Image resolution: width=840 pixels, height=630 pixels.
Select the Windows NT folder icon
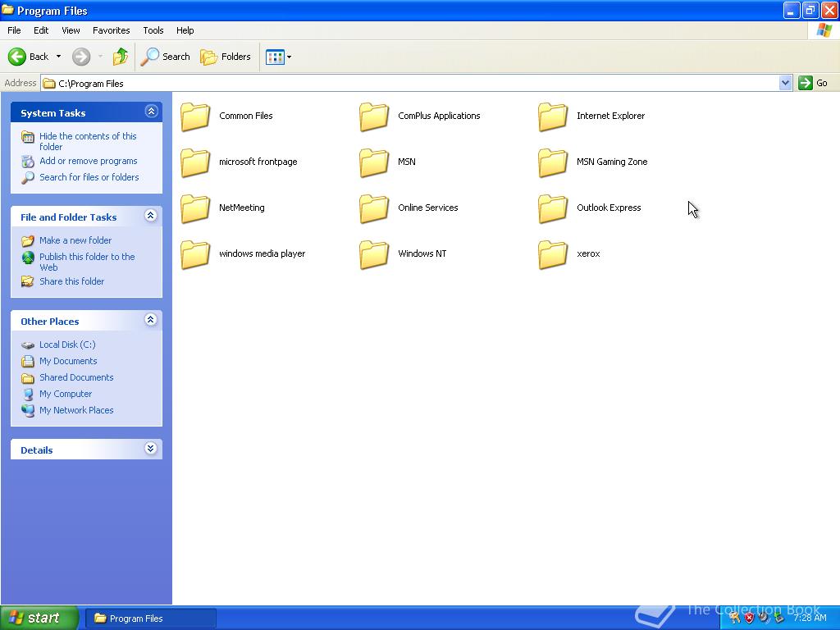[x=374, y=254]
